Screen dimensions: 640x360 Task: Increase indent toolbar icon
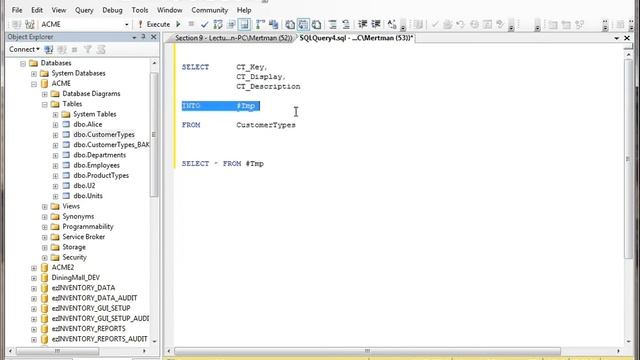[x=376, y=24]
